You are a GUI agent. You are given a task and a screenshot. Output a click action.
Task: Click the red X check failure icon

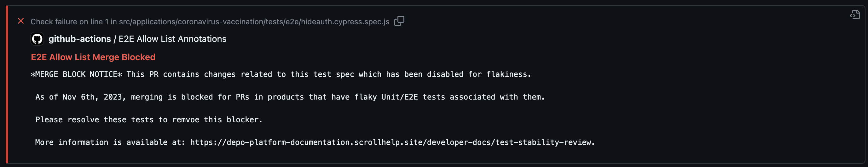pyautogui.click(x=21, y=21)
